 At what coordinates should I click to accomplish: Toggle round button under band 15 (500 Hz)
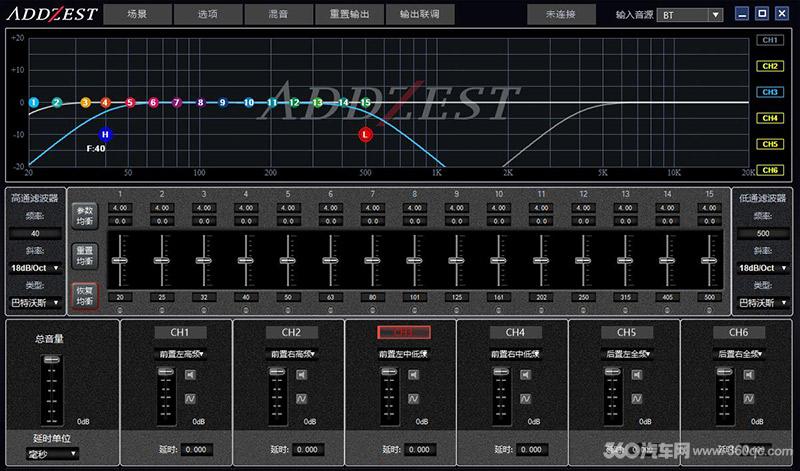point(709,309)
